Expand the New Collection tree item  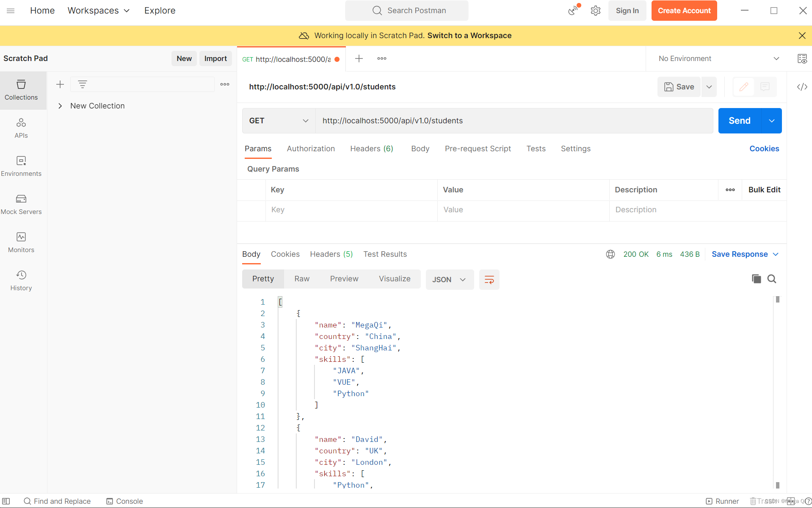[x=60, y=106]
